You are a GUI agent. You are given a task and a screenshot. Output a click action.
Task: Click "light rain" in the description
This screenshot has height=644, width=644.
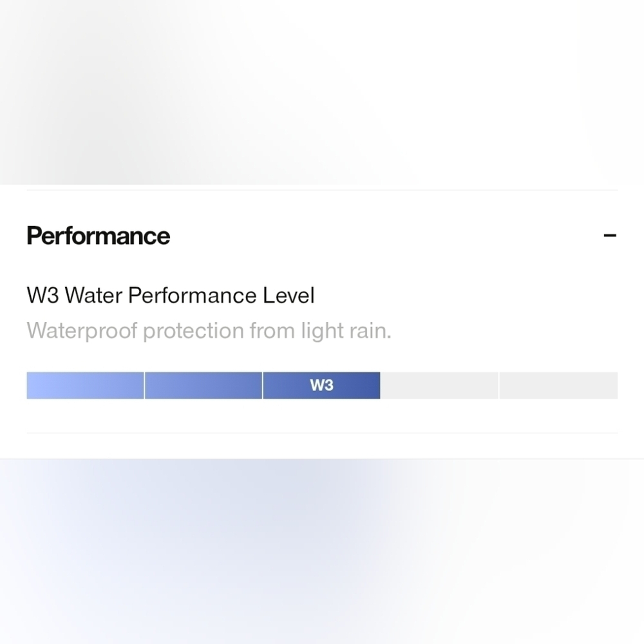(x=346, y=330)
